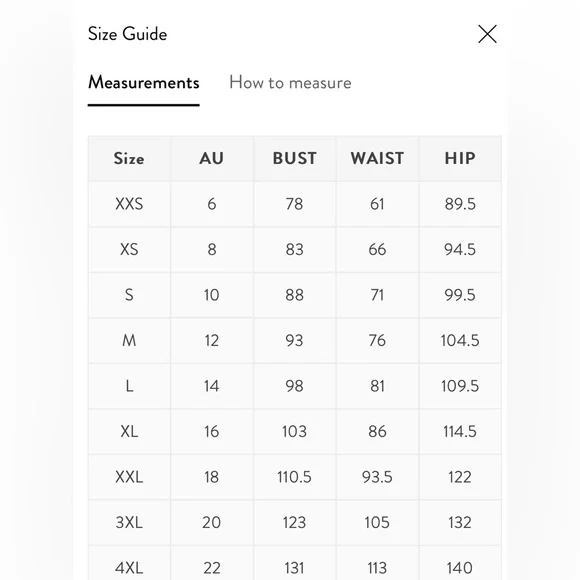This screenshot has height=580, width=580.
Task: Select the Measurements tab
Action: (144, 82)
